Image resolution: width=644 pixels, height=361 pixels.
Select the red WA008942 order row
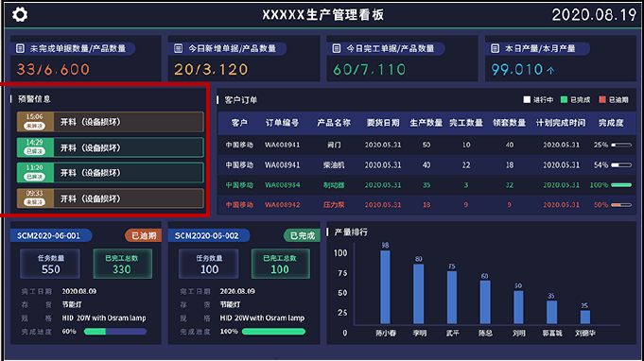(426, 205)
